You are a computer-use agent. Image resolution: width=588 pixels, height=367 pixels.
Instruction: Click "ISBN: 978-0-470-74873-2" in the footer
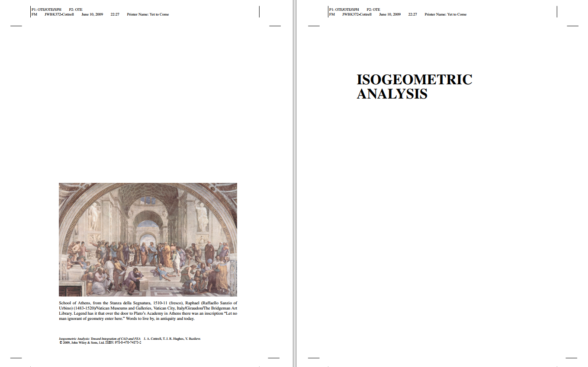123,342
